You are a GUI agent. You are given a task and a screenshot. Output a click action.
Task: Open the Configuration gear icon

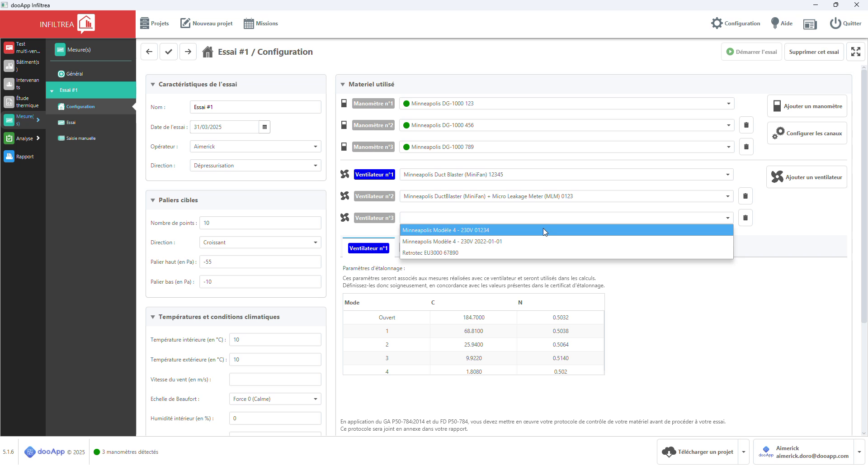[x=717, y=23]
